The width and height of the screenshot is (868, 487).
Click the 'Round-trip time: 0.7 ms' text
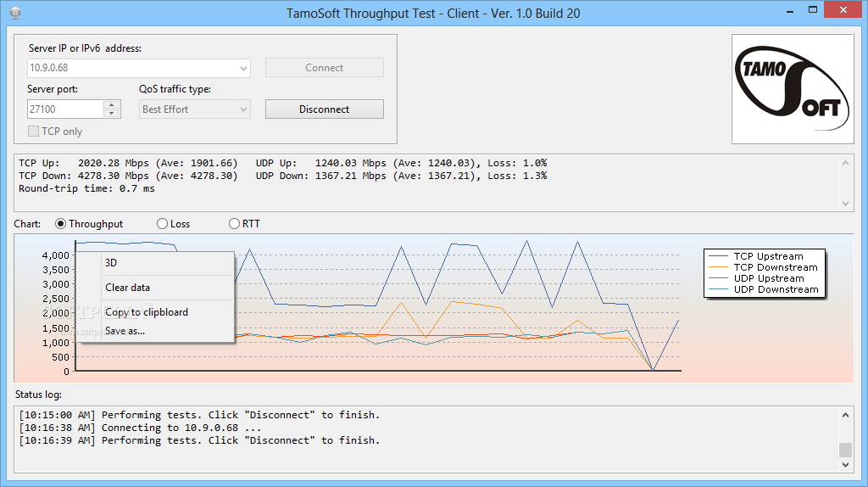[87, 188]
